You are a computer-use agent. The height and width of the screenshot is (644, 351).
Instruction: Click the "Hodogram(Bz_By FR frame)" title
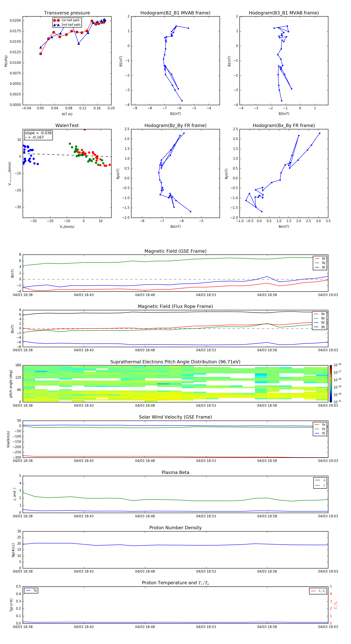(x=175, y=125)
